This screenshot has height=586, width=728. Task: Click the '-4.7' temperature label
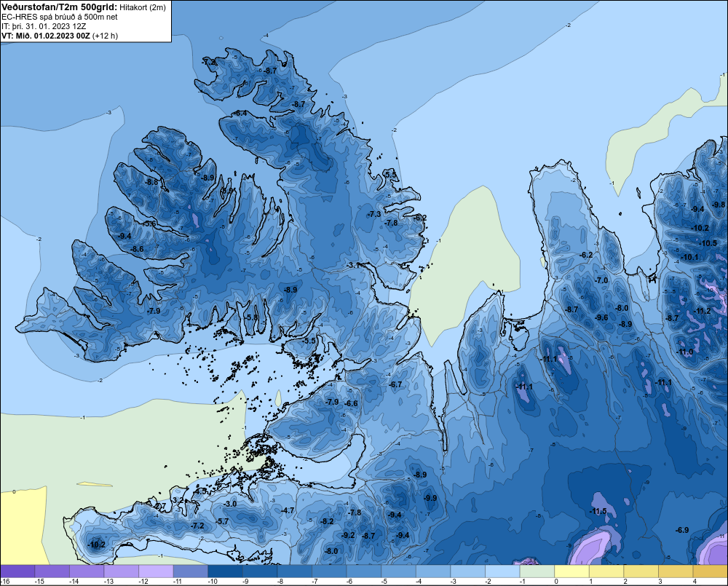pos(288,510)
